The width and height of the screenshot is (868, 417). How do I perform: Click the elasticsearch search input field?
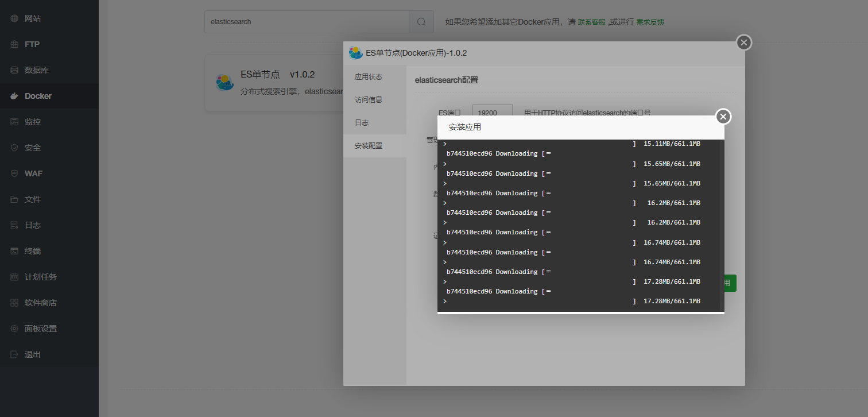click(307, 22)
